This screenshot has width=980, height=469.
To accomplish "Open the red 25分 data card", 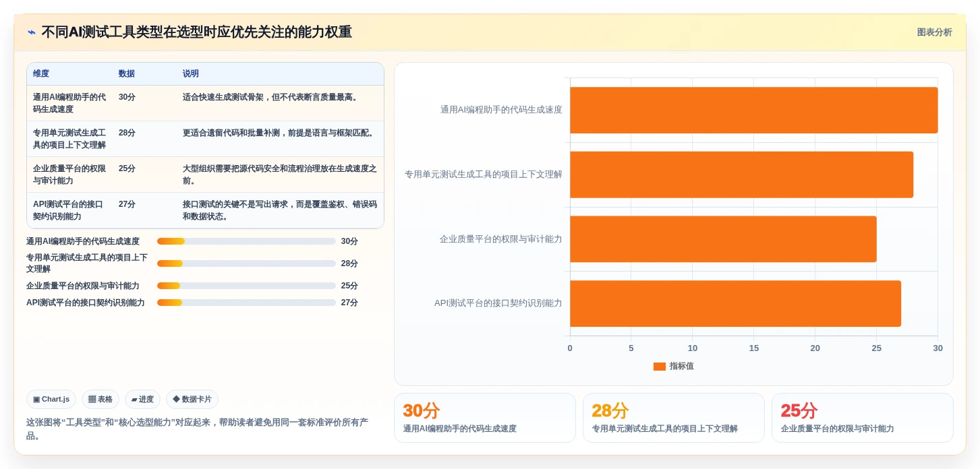I will [863, 418].
